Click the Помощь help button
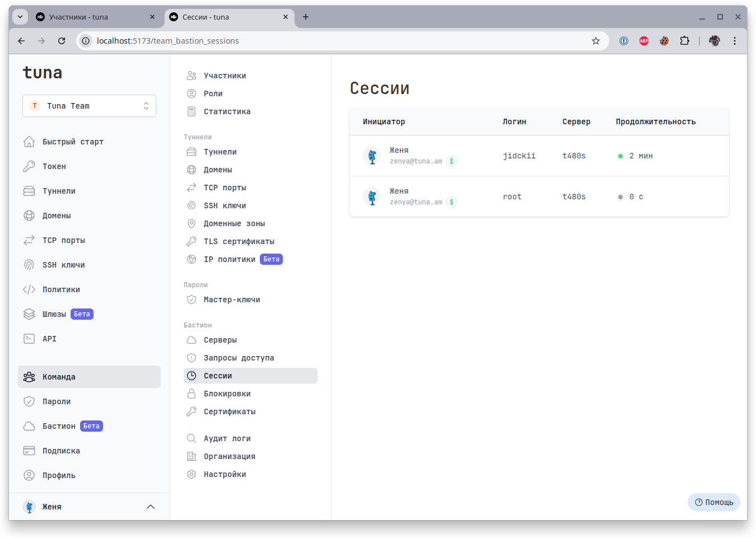This screenshot has height=538, width=756. pyautogui.click(x=713, y=502)
